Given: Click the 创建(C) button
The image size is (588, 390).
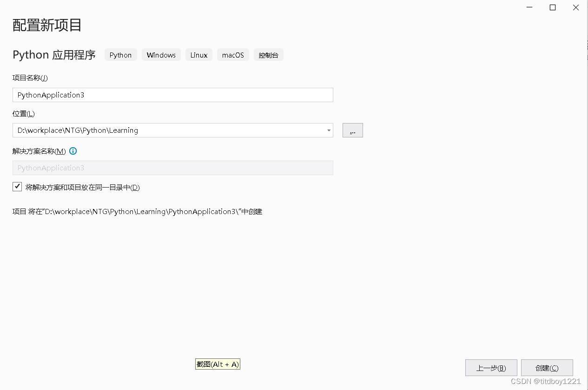Looking at the screenshot, I should (x=547, y=367).
